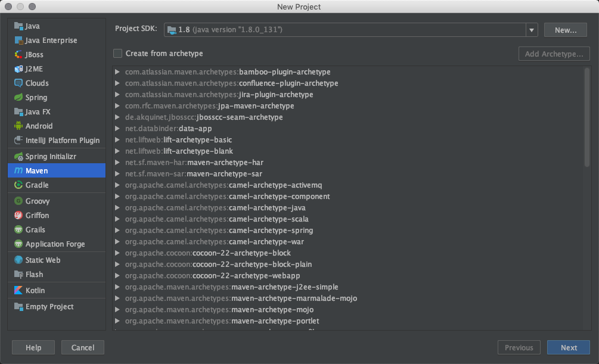Click the Add Archetype... button
Image resolution: width=599 pixels, height=364 pixels.
[554, 54]
